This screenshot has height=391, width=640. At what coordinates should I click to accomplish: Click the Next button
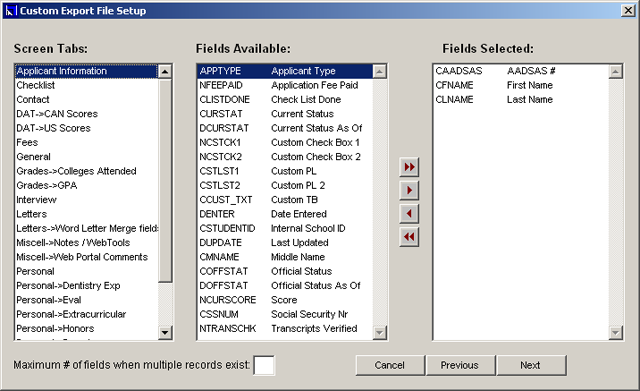pyautogui.click(x=531, y=365)
